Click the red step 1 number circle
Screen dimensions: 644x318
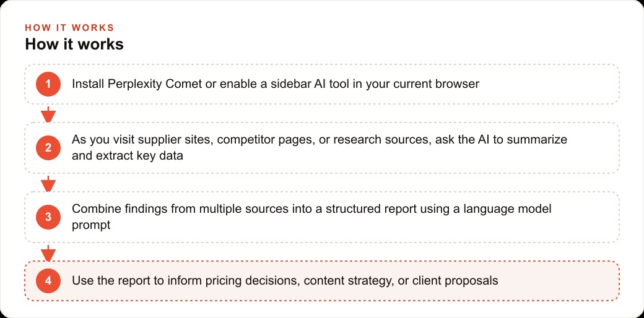point(48,84)
